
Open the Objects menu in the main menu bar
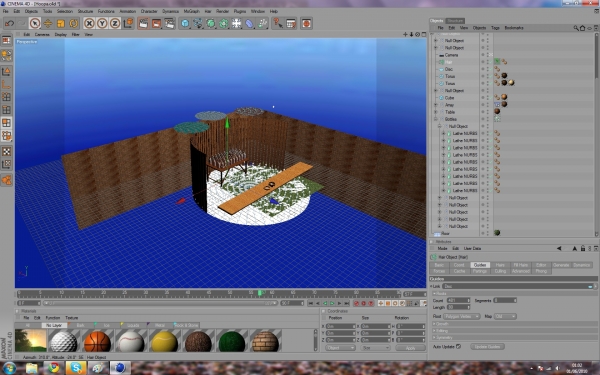[31, 11]
